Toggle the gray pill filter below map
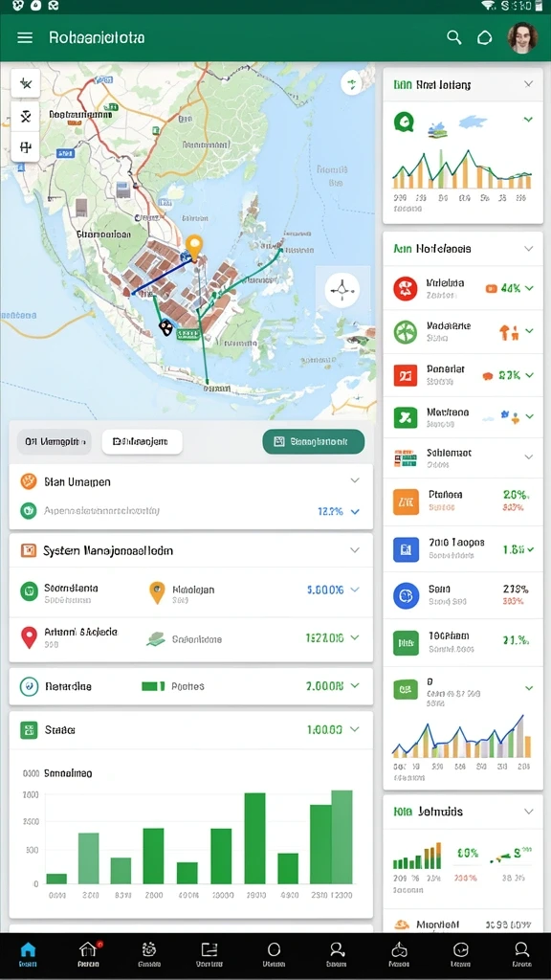Viewport: 551px width, 980px height. (54, 441)
